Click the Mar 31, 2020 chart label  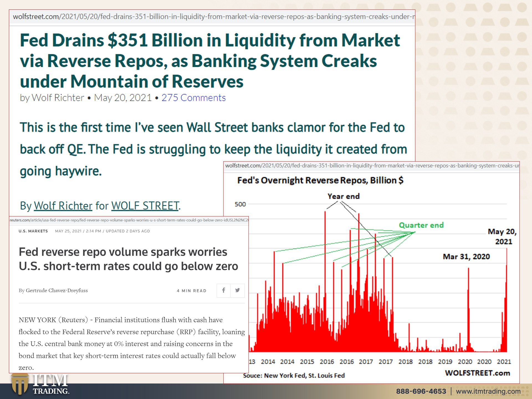point(466,257)
